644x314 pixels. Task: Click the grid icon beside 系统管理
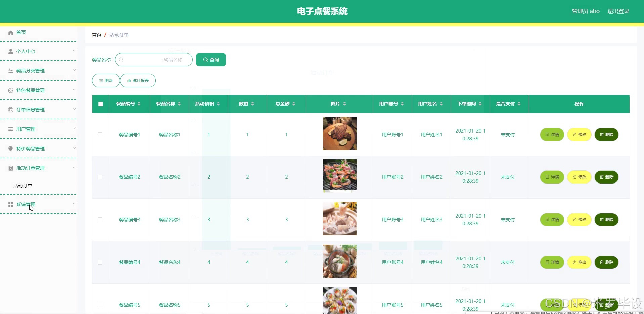point(11,205)
